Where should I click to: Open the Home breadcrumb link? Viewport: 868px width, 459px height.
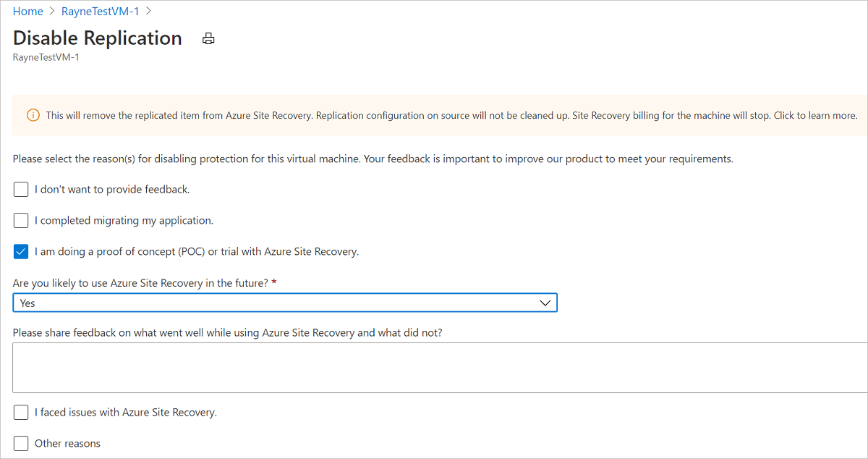27,11
